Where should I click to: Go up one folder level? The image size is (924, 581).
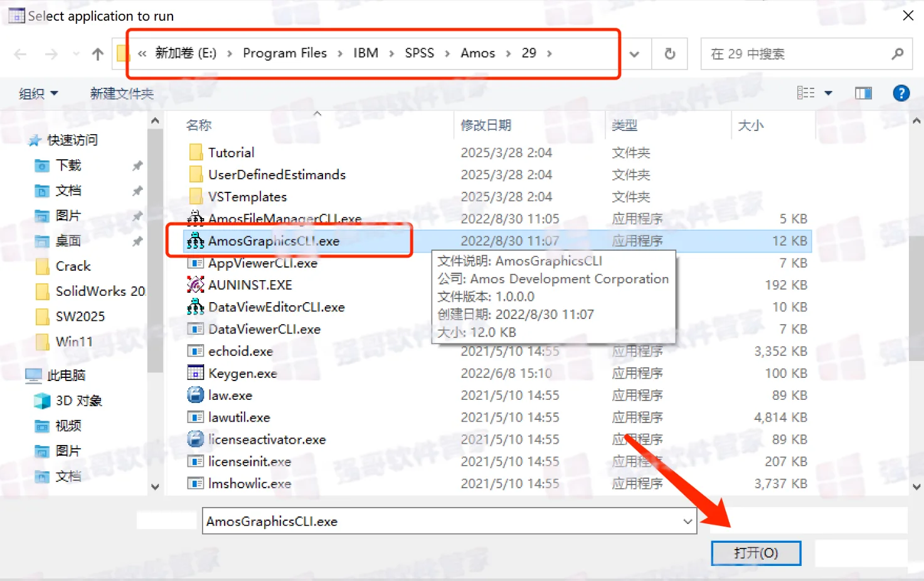(x=97, y=54)
